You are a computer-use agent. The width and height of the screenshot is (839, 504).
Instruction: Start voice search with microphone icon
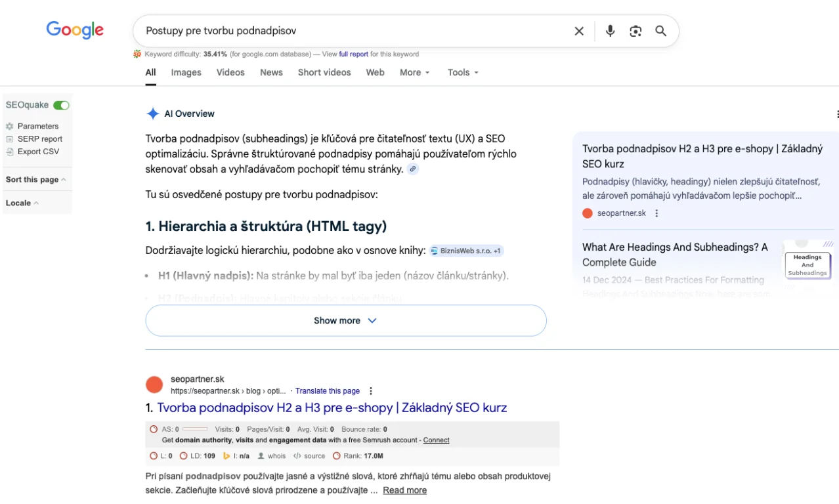tap(610, 31)
